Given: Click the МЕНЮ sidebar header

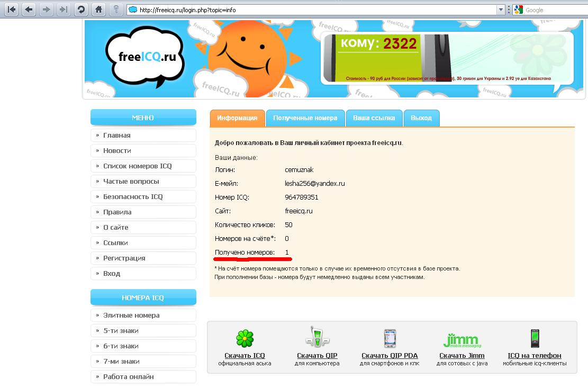Looking at the screenshot, I should click(143, 118).
